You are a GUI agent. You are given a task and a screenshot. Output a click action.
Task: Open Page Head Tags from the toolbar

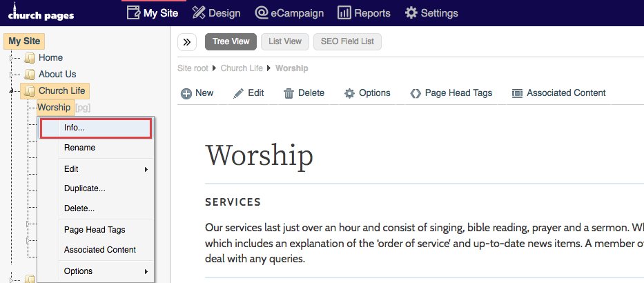[x=451, y=93]
